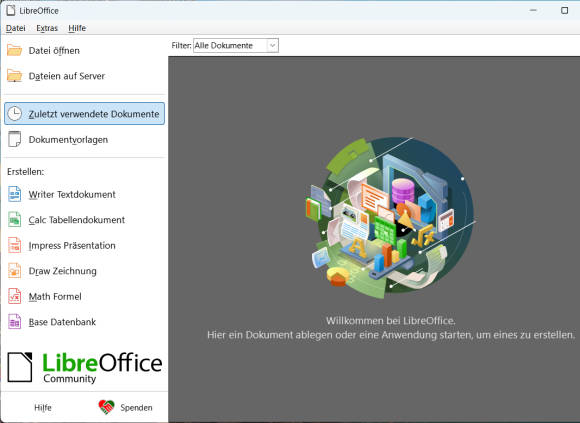The height and width of the screenshot is (423, 580).
Task: Click the LibreOffice Community logo
Action: pyautogui.click(x=84, y=367)
